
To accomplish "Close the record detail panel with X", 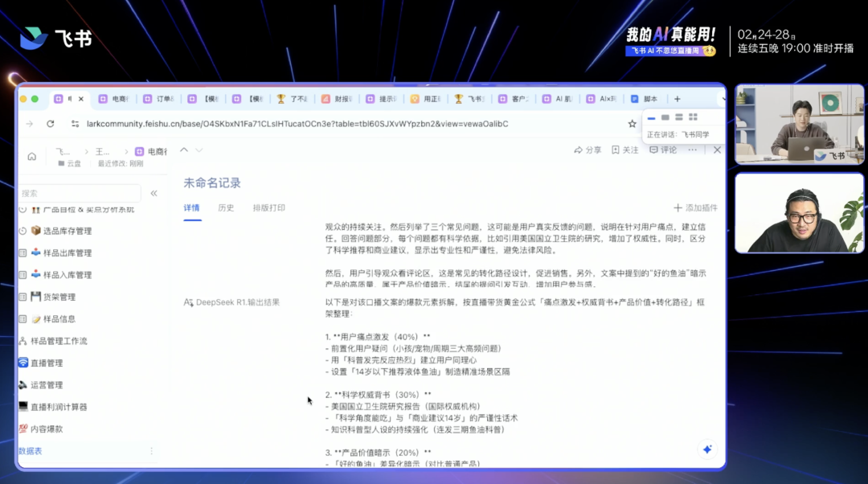I will pos(717,150).
